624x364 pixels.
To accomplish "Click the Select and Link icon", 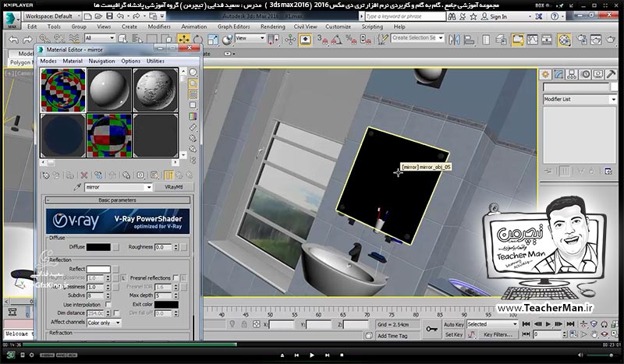I will [x=44, y=40].
